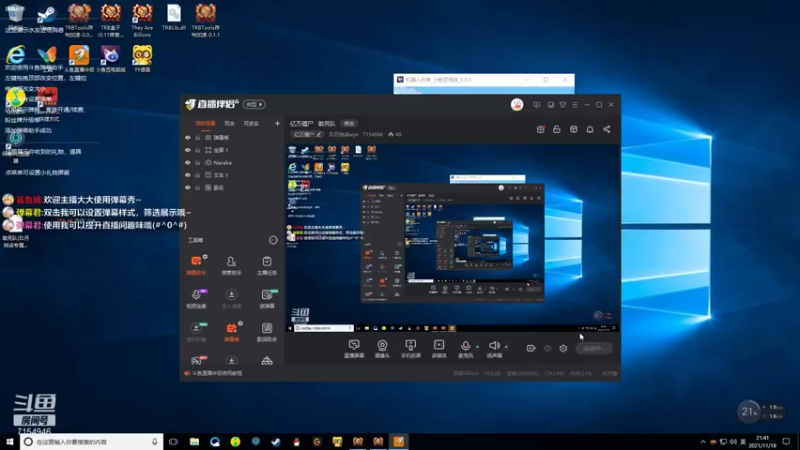Open Task View on the taskbar
This screenshot has height=450, width=800.
pyautogui.click(x=173, y=441)
